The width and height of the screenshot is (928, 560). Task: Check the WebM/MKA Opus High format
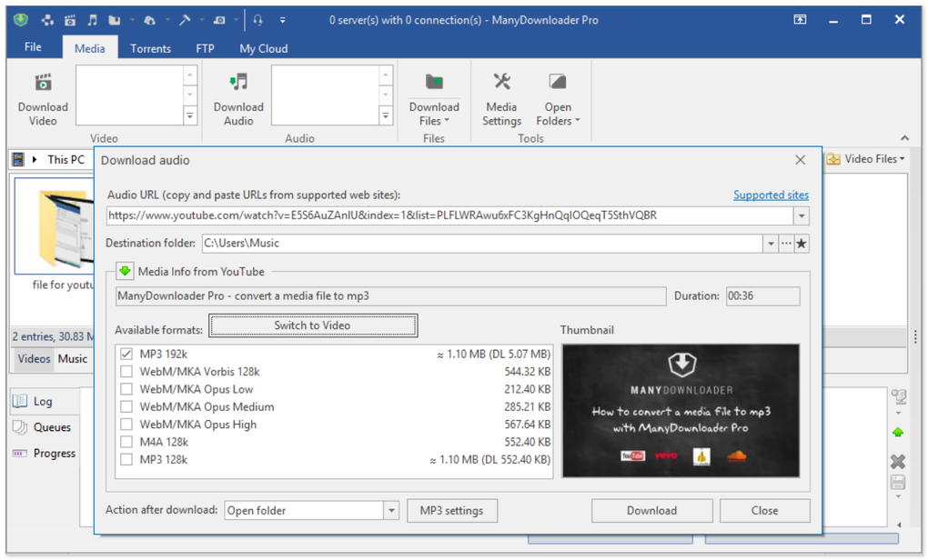coord(126,425)
